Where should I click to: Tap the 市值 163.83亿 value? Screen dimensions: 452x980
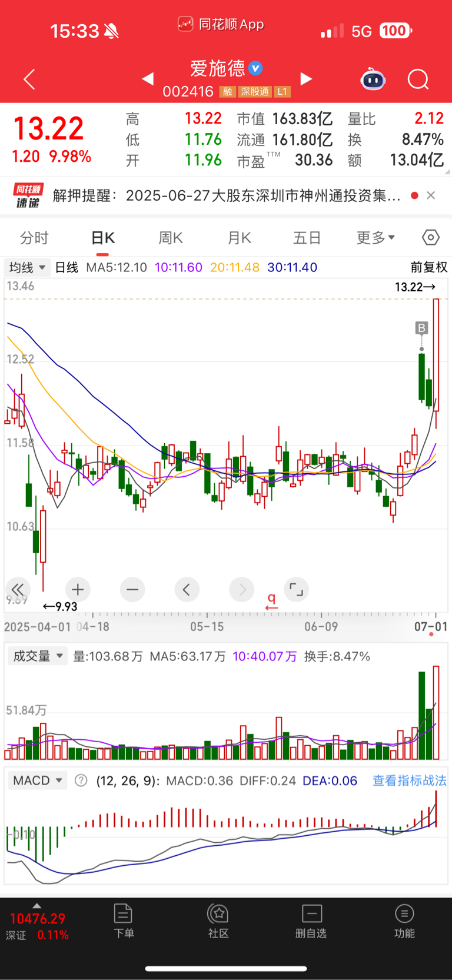pyautogui.click(x=285, y=119)
